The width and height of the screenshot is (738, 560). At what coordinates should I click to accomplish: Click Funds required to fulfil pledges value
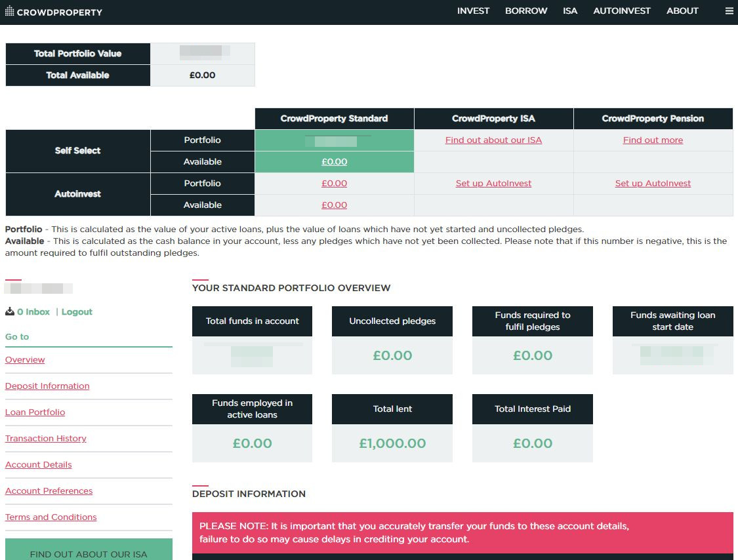click(x=532, y=355)
